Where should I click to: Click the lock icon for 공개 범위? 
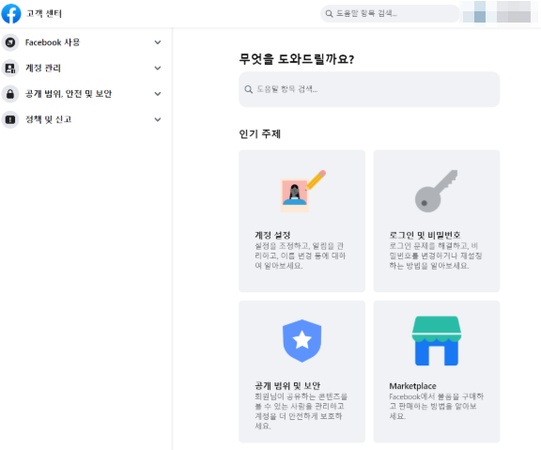point(10,94)
